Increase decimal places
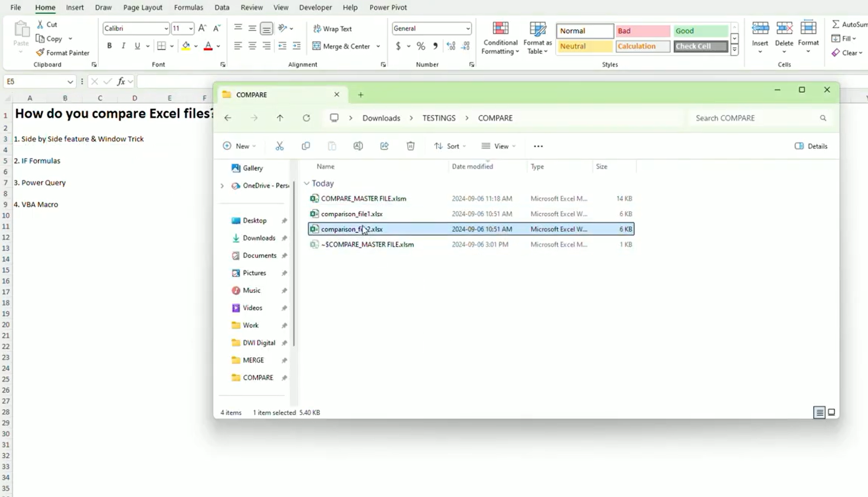 [x=451, y=46]
